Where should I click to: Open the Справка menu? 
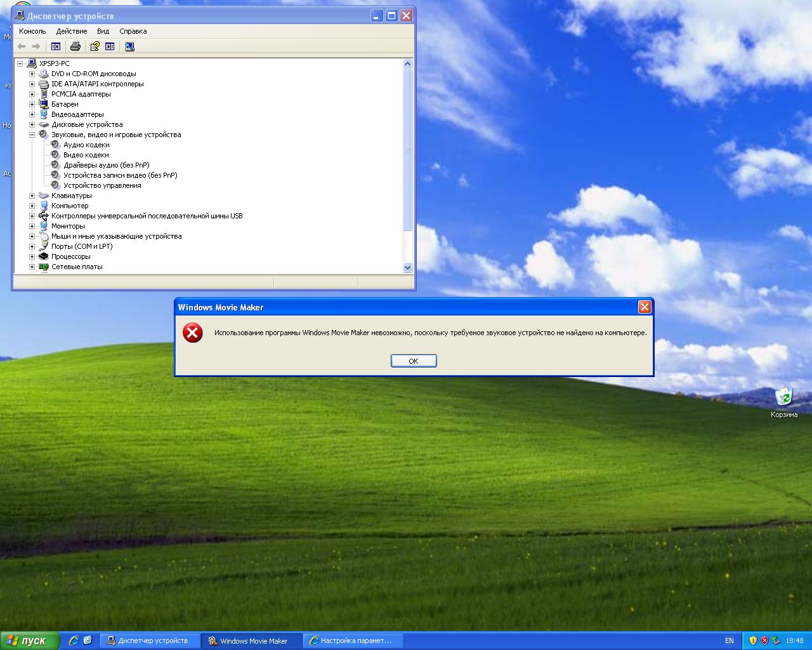pyautogui.click(x=133, y=31)
